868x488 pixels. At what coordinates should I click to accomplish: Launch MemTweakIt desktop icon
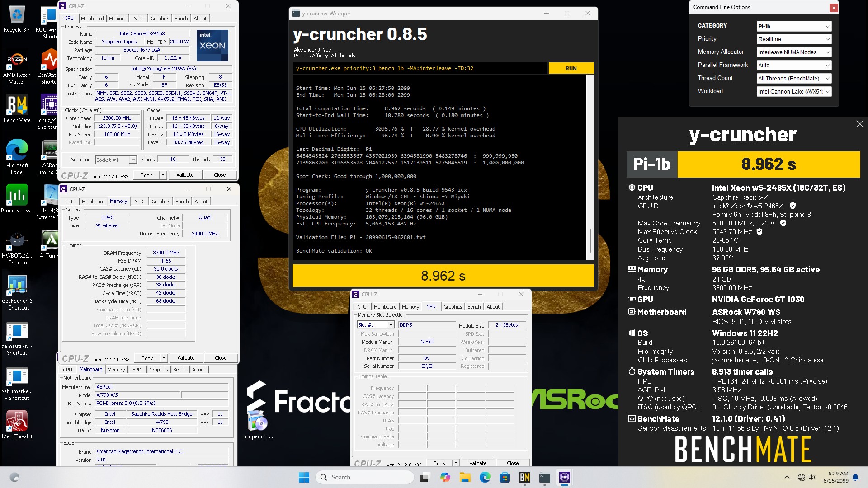pyautogui.click(x=17, y=425)
